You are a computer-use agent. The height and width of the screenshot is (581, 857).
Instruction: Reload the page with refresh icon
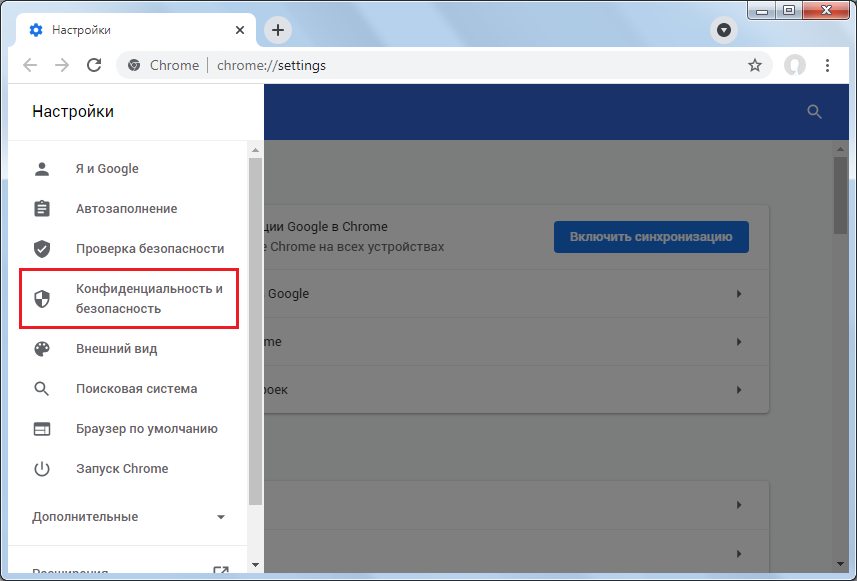click(x=94, y=65)
